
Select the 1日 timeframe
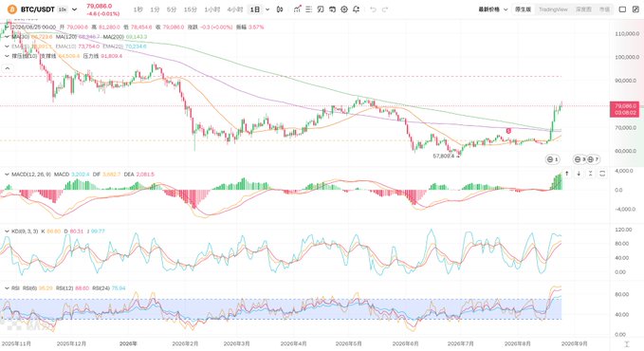255,9
